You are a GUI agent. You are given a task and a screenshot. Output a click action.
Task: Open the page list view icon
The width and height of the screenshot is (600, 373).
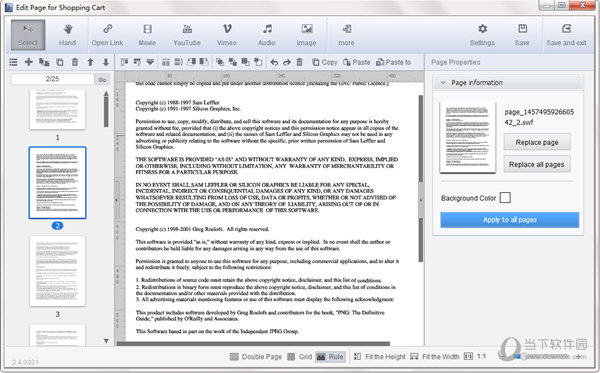13,62
